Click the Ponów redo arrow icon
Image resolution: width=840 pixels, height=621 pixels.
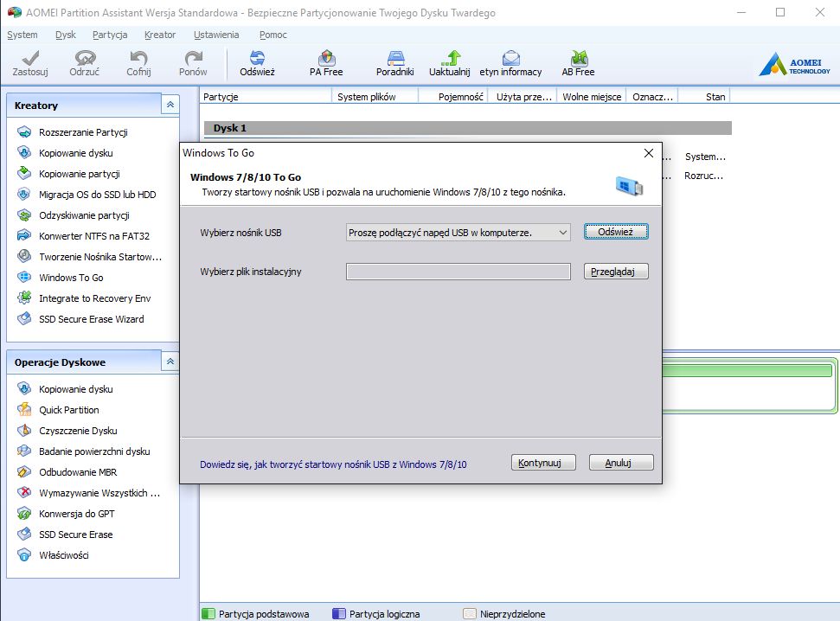pyautogui.click(x=193, y=57)
